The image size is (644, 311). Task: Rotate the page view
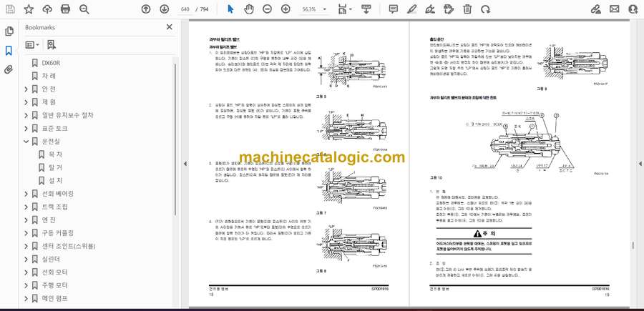tap(485, 9)
